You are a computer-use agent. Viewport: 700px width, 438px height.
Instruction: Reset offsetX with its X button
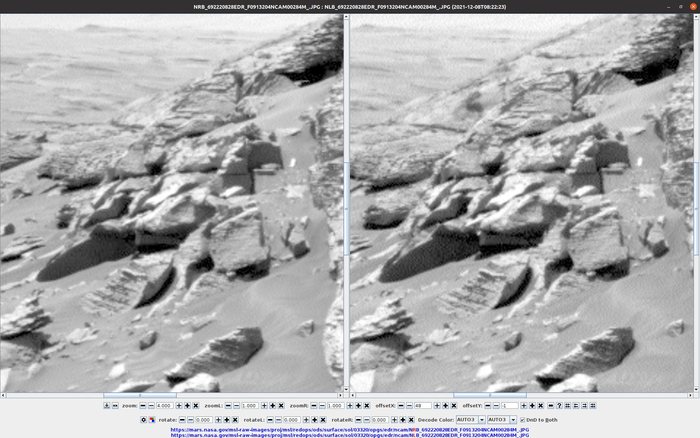click(x=454, y=406)
